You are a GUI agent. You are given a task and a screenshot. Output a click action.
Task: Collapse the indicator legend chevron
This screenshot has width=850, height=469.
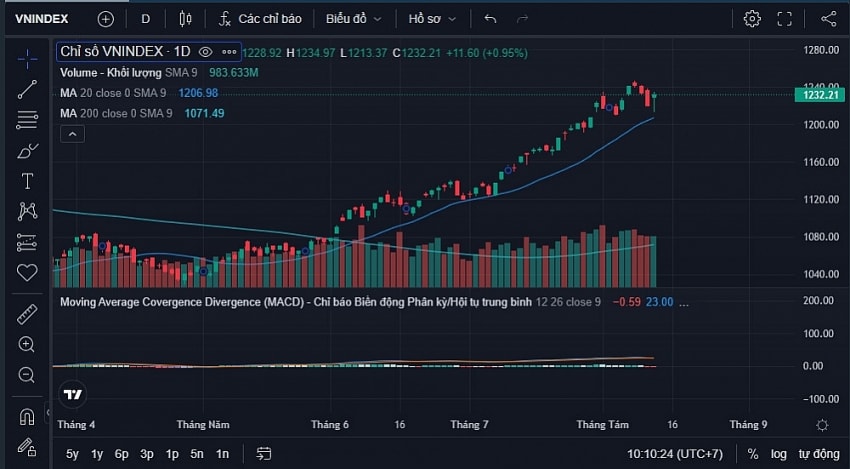click(x=73, y=133)
